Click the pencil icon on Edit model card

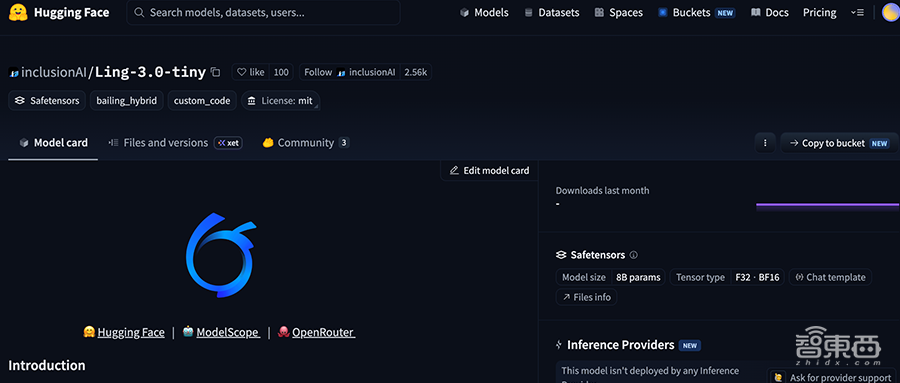(455, 171)
